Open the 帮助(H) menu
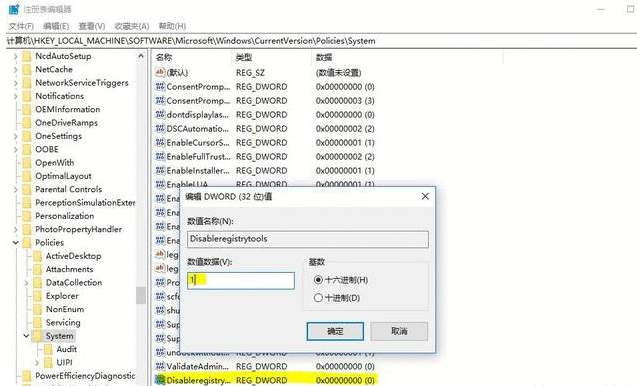 [x=172, y=26]
